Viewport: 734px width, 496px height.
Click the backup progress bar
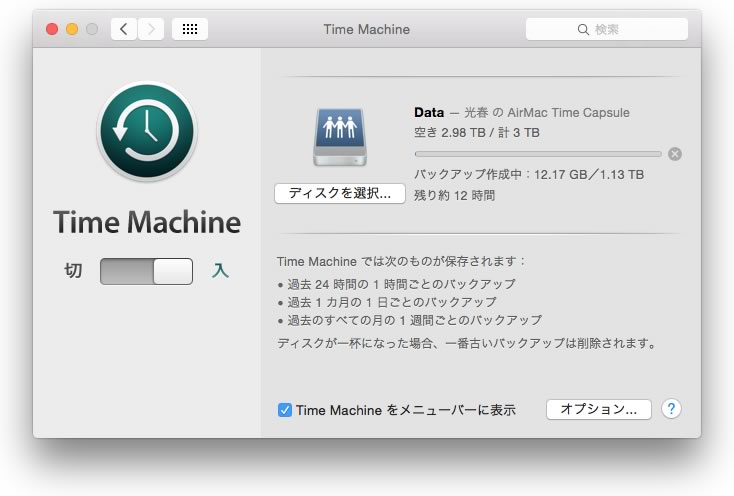pyautogui.click(x=538, y=154)
